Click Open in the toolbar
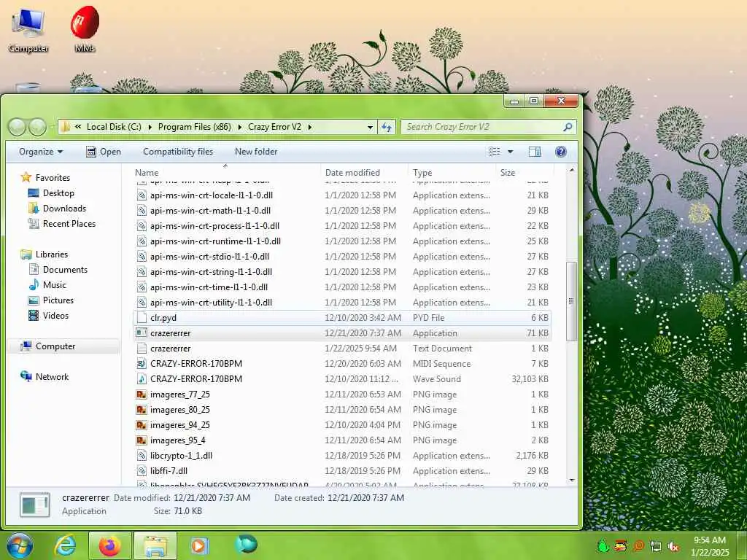Image resolution: width=747 pixels, height=560 pixels. pyautogui.click(x=104, y=152)
